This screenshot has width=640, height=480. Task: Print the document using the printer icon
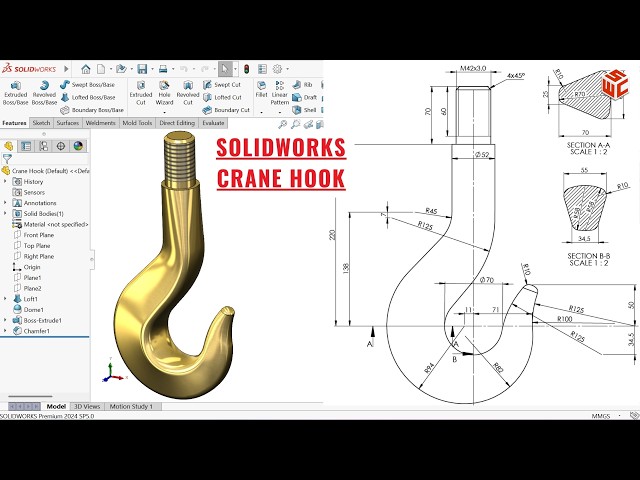163,69
